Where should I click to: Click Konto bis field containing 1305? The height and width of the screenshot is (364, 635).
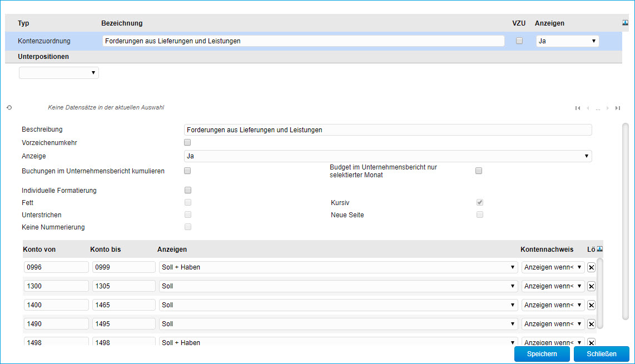124,286
